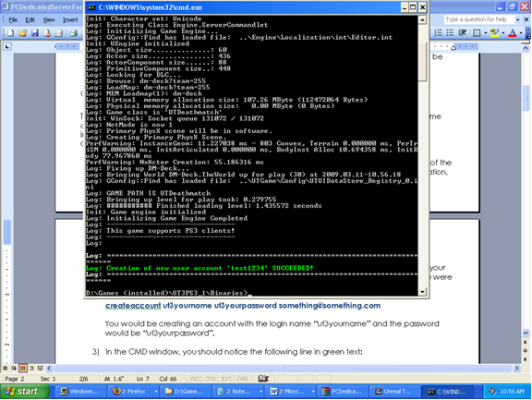
Task: Switch to Web Layout view in Word
Action: tap(14, 368)
